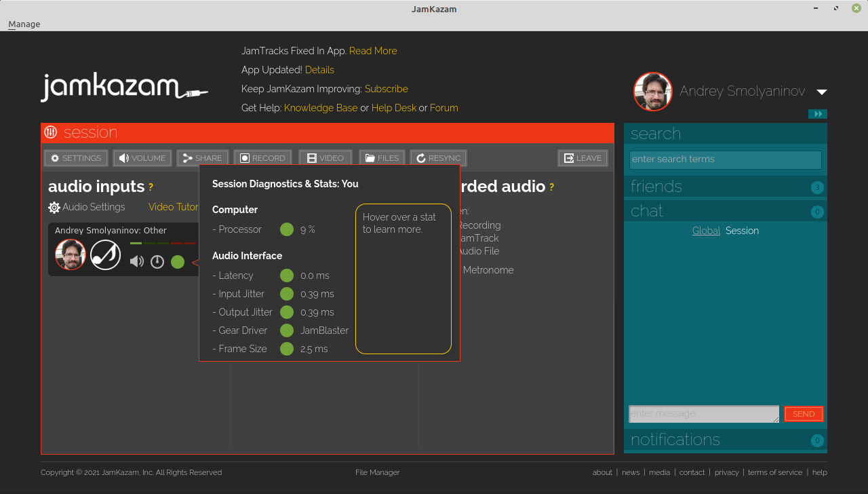Click the profile photo in the header
The height and width of the screenshot is (494, 868).
point(652,92)
